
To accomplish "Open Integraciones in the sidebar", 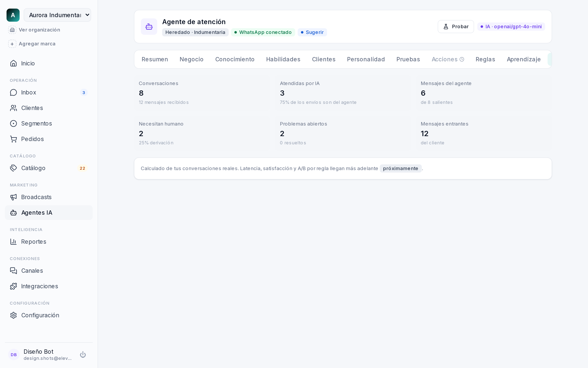I will pyautogui.click(x=49, y=286).
